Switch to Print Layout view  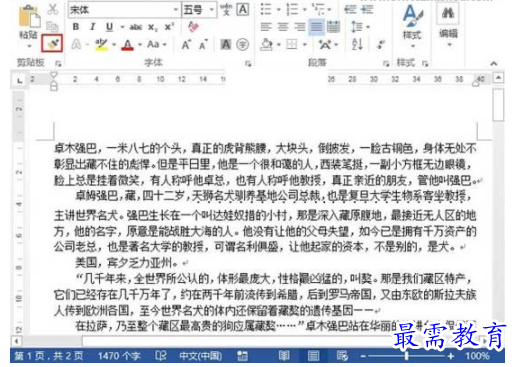click(x=313, y=356)
